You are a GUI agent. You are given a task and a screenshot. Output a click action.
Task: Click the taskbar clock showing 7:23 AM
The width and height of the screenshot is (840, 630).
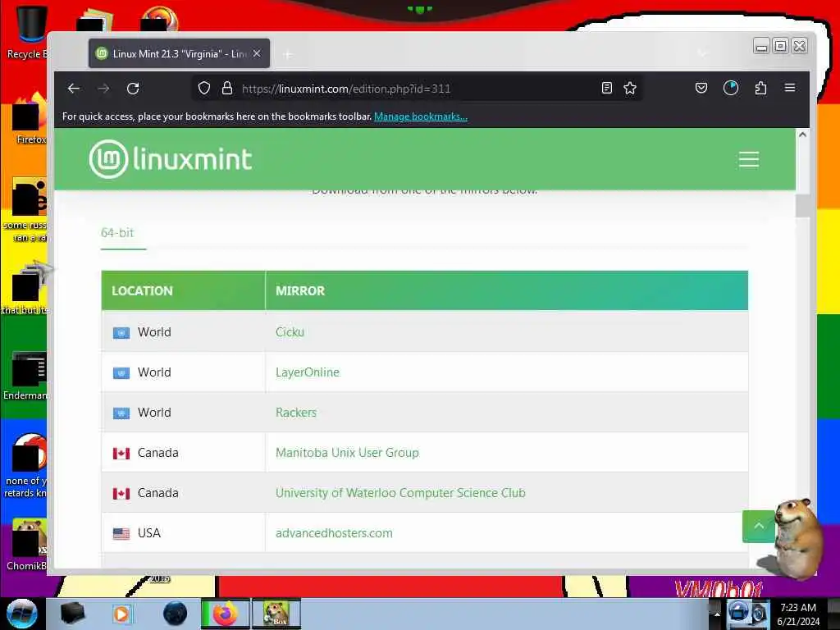coord(798,614)
